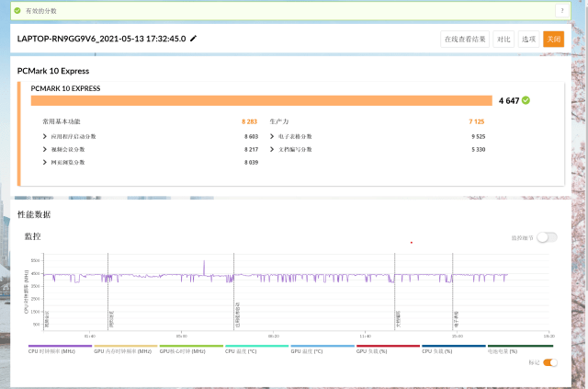The width and height of the screenshot is (588, 389).
Task: Click the CPU clock spike in the chart
Action: [x=204, y=267]
